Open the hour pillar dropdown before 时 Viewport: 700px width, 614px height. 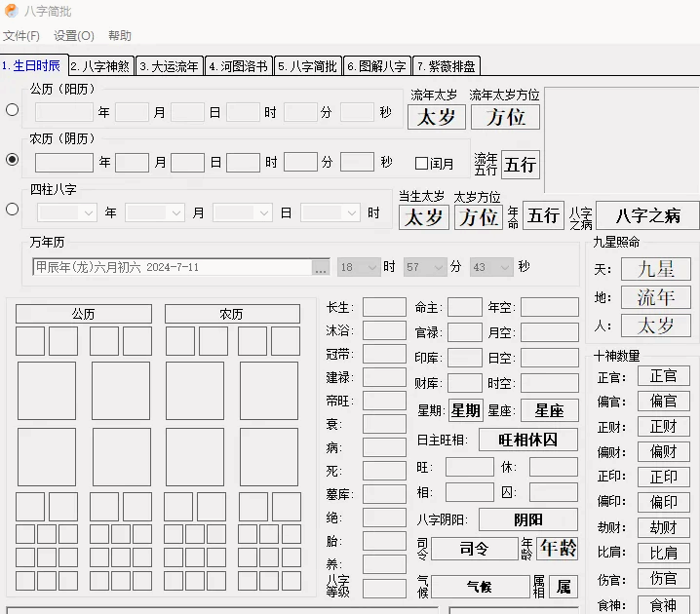[x=351, y=212]
